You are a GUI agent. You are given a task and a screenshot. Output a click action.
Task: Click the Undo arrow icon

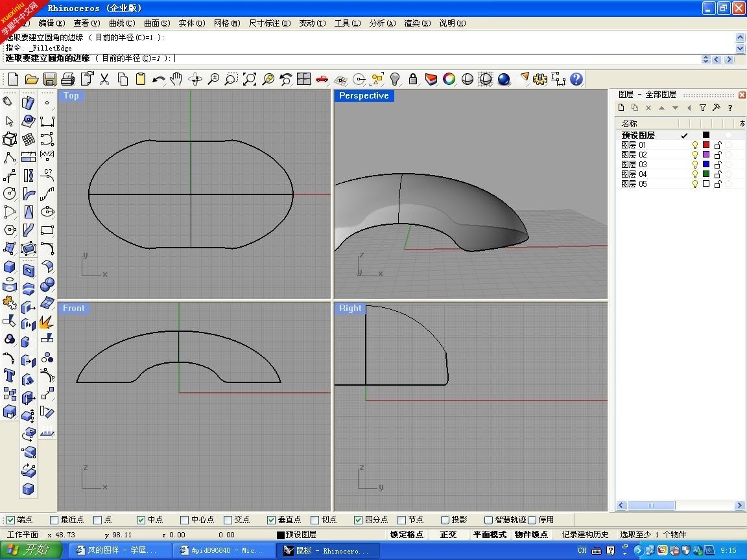tap(159, 79)
